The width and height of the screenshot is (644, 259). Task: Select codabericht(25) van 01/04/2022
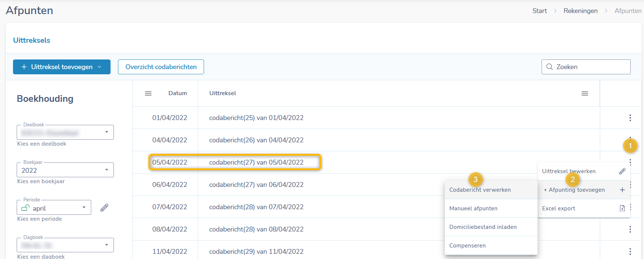coord(256,118)
